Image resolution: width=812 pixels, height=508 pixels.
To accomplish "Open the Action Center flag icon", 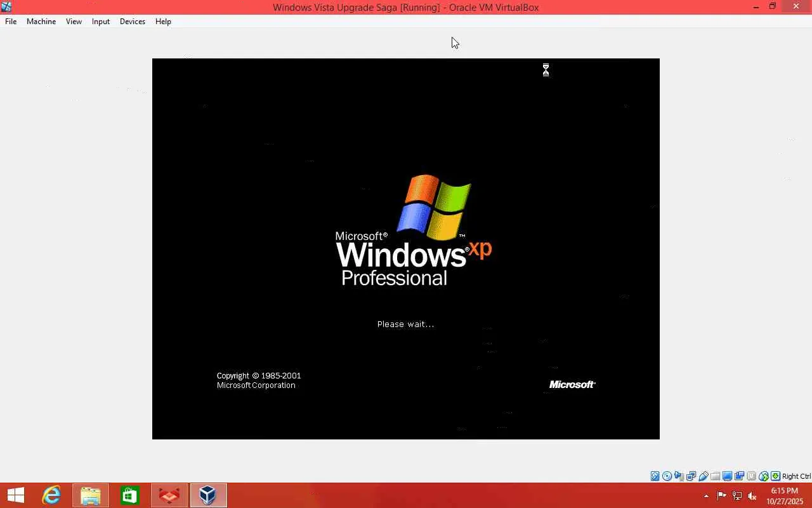I will (x=722, y=496).
